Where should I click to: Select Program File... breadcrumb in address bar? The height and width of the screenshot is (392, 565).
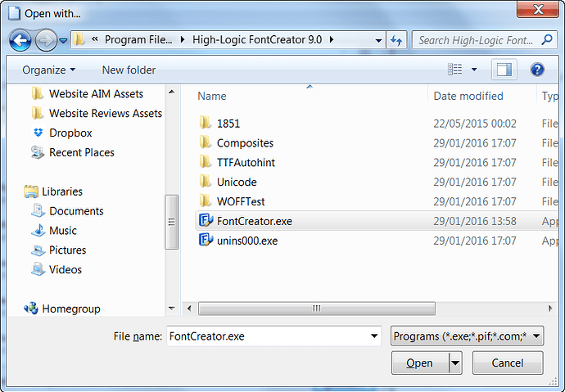[x=138, y=39]
